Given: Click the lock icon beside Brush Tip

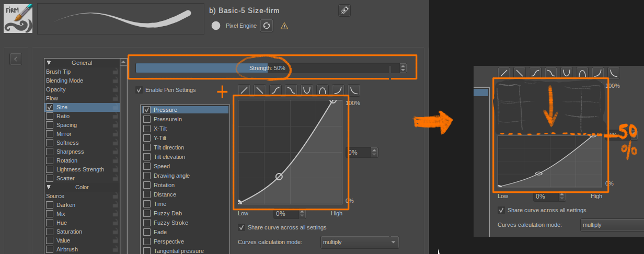Looking at the screenshot, I should click(115, 72).
